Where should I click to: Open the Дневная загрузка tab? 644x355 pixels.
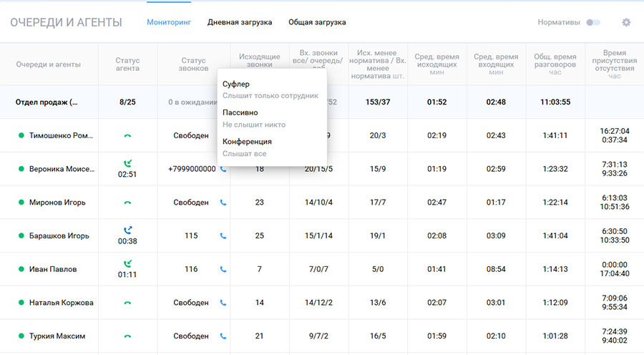point(240,22)
